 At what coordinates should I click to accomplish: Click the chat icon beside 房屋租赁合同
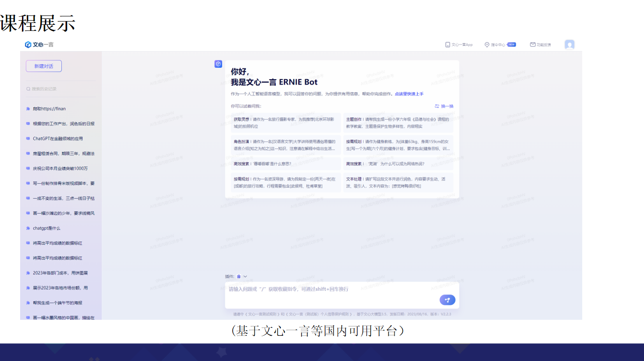tap(28, 154)
